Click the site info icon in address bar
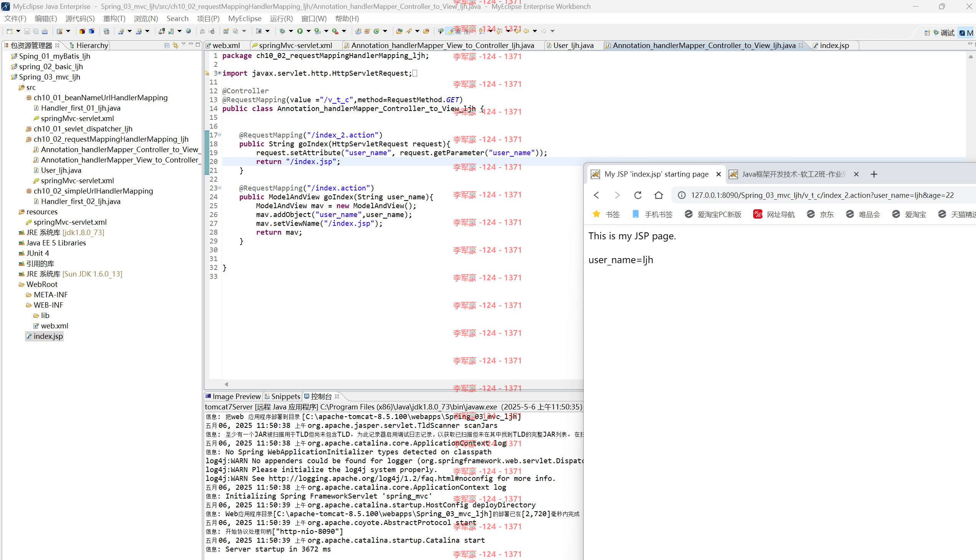Image resolution: width=976 pixels, height=560 pixels. [681, 196]
